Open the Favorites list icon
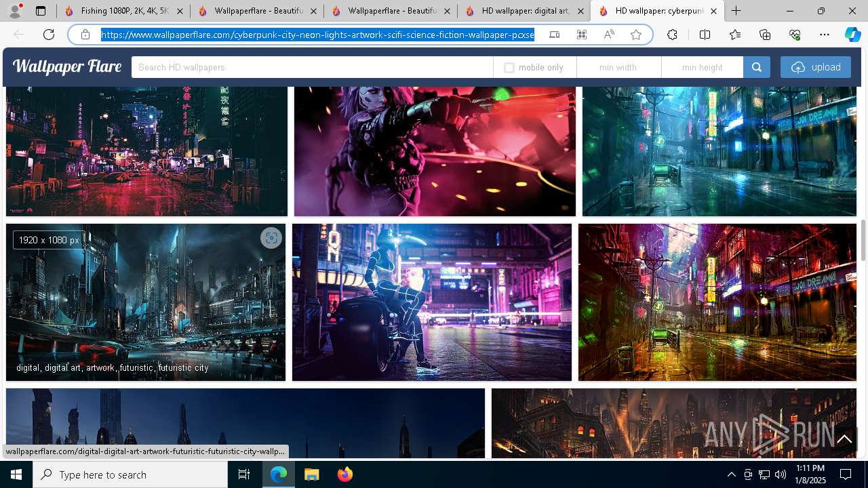This screenshot has width=868, height=488. pos(735,35)
